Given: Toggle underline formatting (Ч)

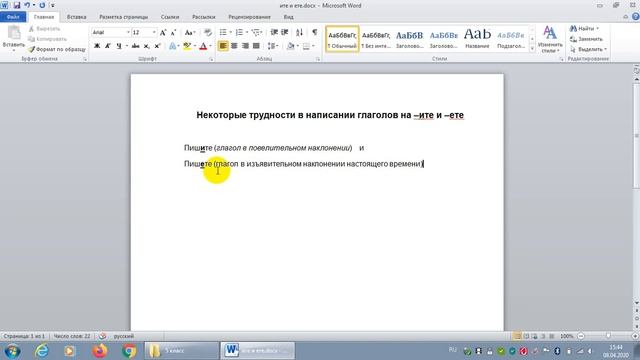Looking at the screenshot, I should coord(119,46).
